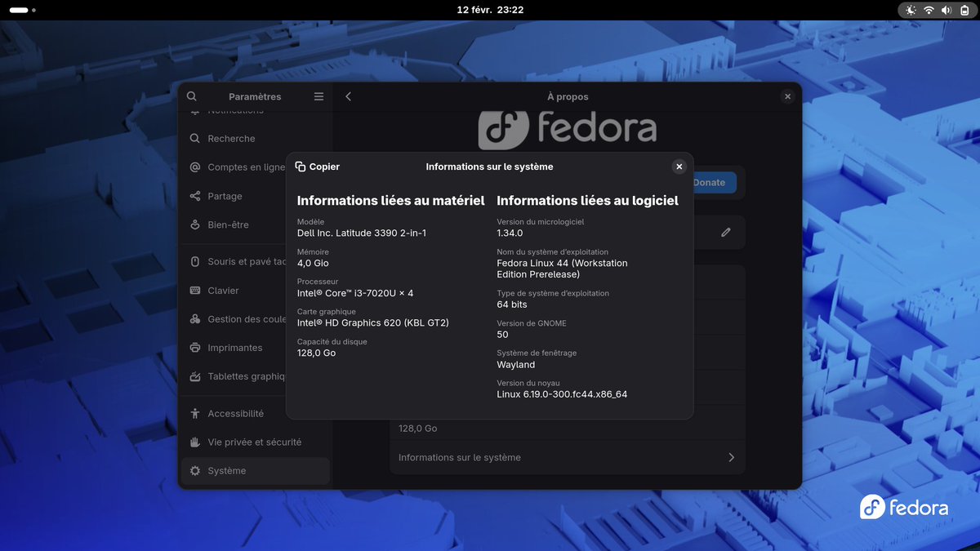
Task: Open the hamburger menu in Paramètres header
Action: click(318, 96)
